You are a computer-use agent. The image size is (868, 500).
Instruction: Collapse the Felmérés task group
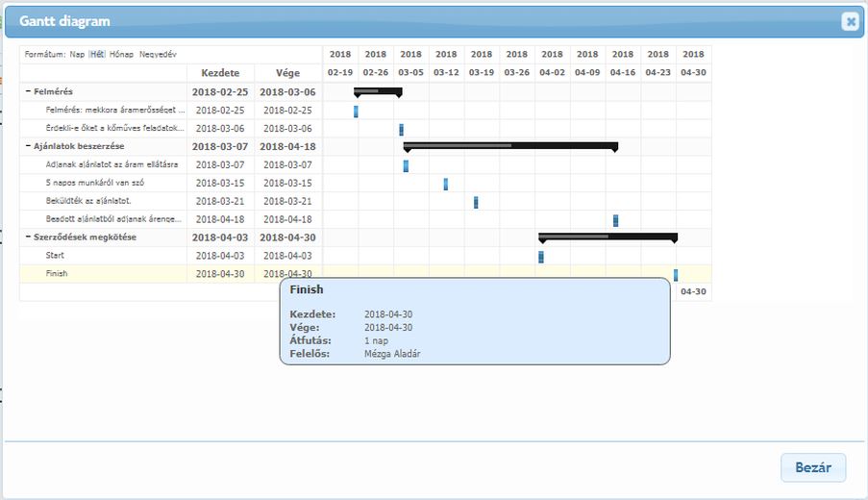pyautogui.click(x=28, y=92)
